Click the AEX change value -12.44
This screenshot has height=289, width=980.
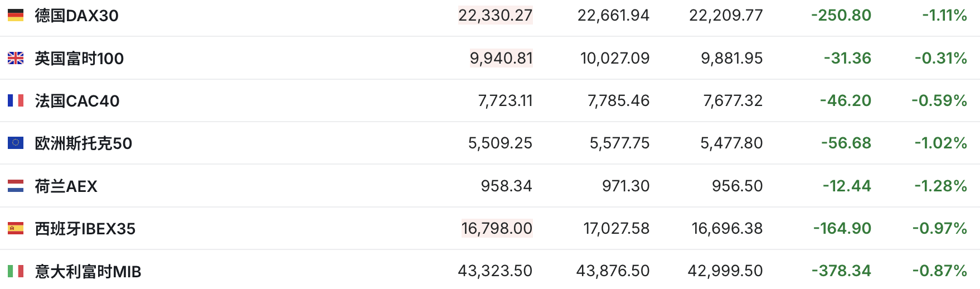tap(847, 186)
